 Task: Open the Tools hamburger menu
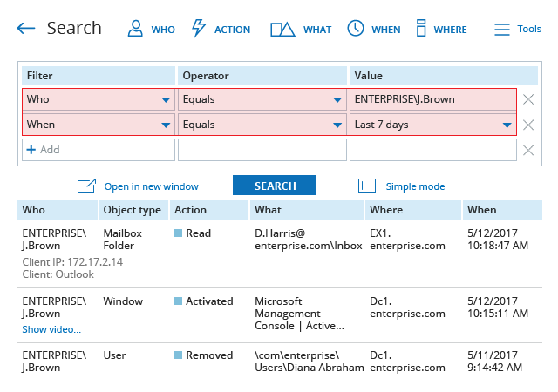(x=502, y=29)
